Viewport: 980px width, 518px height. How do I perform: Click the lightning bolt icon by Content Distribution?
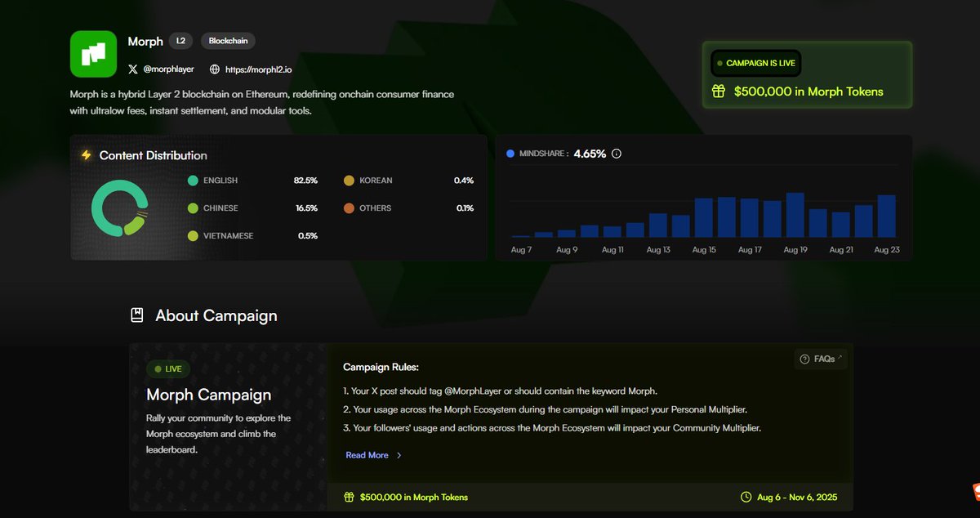coord(87,155)
